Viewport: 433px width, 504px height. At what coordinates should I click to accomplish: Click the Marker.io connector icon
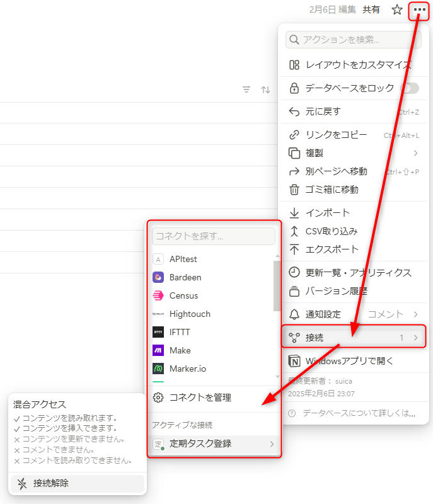click(158, 369)
